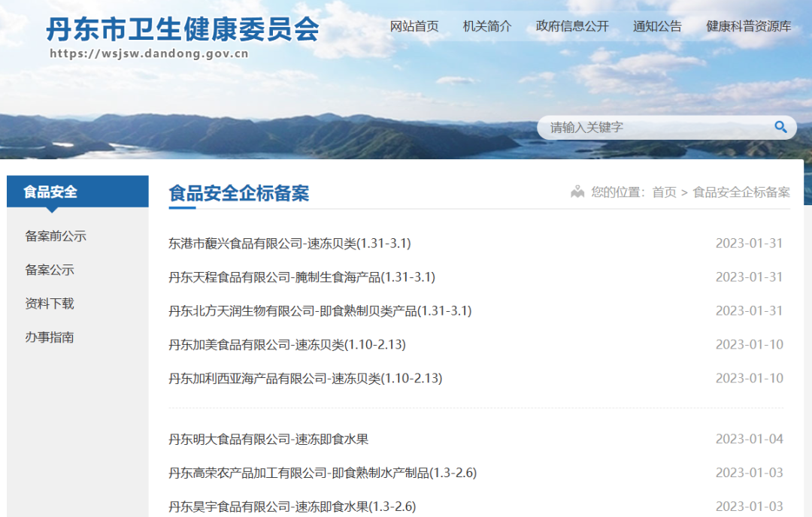Open 东港市馥兴食品有限公司-速冻贝类 entry
Screen dimensions: 812x517
click(x=289, y=243)
